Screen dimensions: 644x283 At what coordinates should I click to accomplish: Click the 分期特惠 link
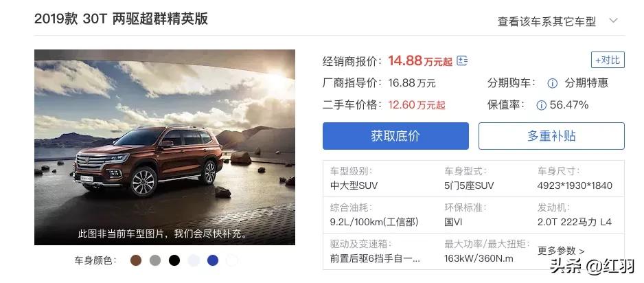pyautogui.click(x=586, y=83)
